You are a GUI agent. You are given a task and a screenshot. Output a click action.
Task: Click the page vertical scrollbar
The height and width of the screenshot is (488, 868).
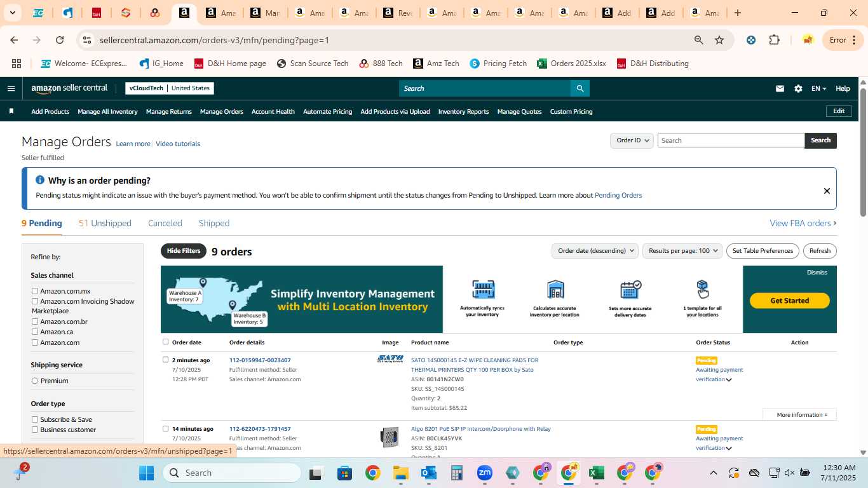pos(863,152)
